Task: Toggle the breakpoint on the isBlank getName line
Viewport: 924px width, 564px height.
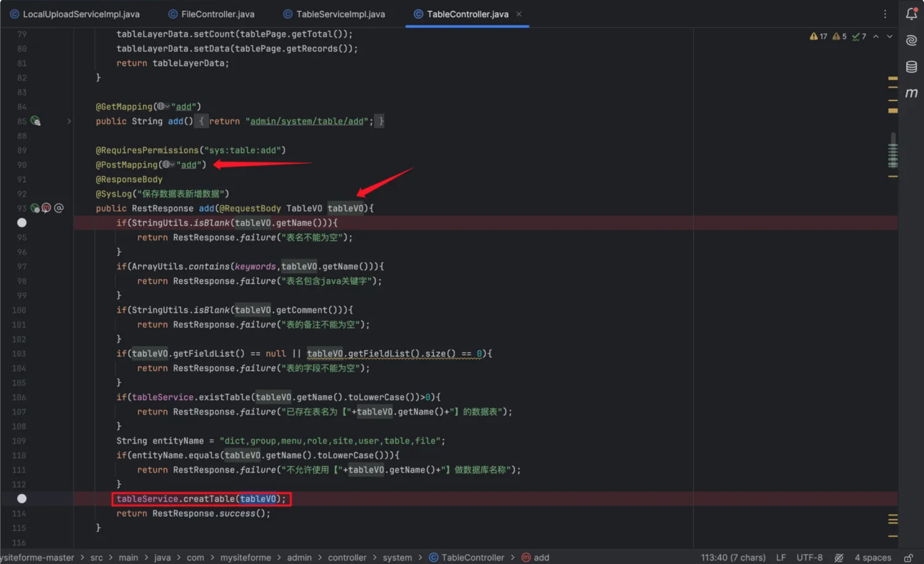Action: (x=21, y=223)
